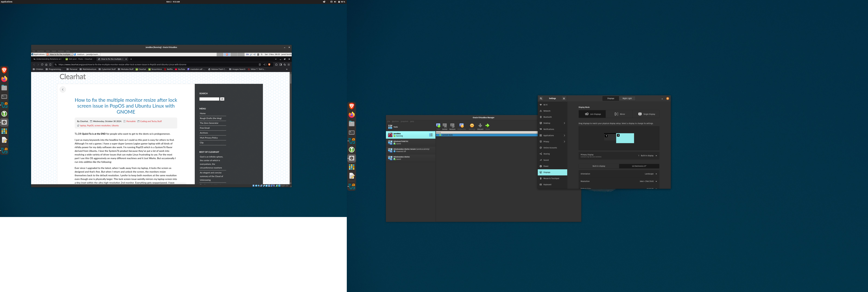This screenshot has width=868, height=292.
Task: Click the Brave address bar URL
Action: click(x=122, y=64)
